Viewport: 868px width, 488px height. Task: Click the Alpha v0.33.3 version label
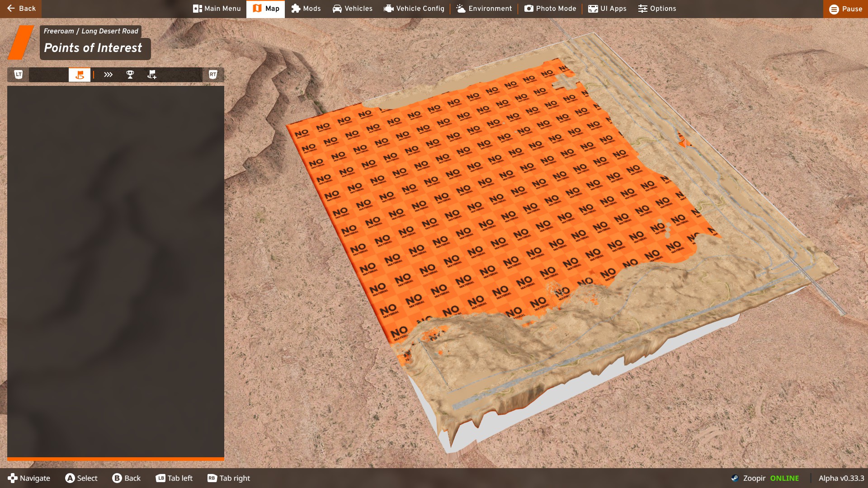click(x=841, y=478)
